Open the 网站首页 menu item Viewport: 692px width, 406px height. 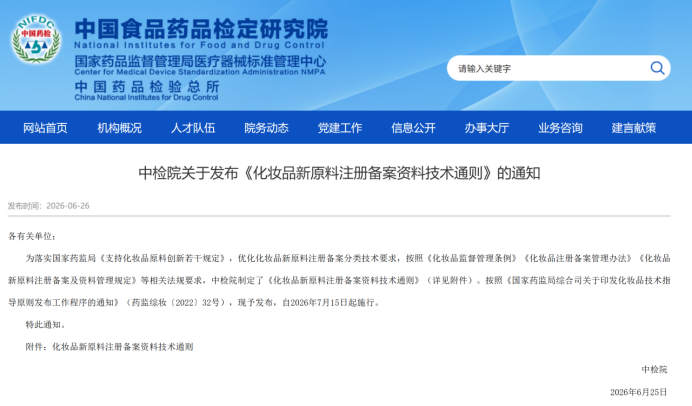click(x=45, y=128)
